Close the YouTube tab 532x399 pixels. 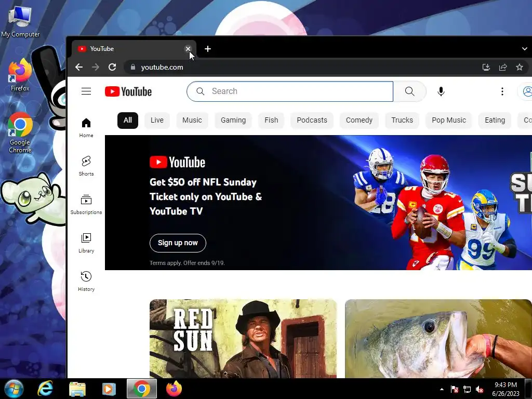click(188, 49)
